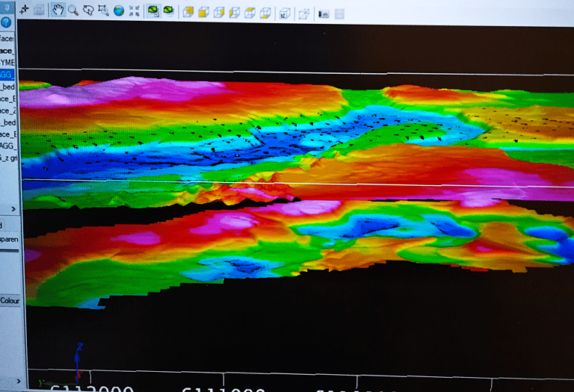Image resolution: width=574 pixels, height=392 pixels.
Task: Click the layer list right scroll arrow
Action: [13, 209]
